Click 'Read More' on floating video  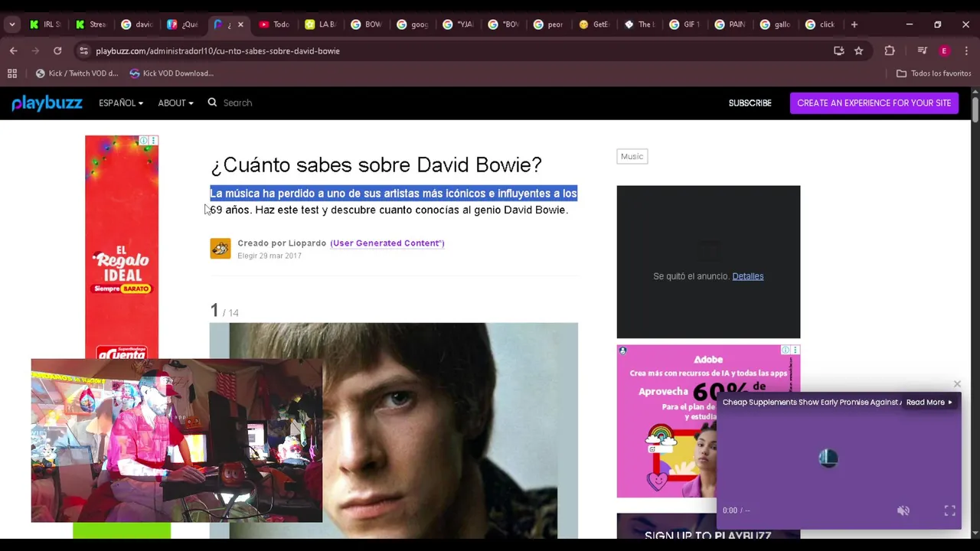(929, 403)
